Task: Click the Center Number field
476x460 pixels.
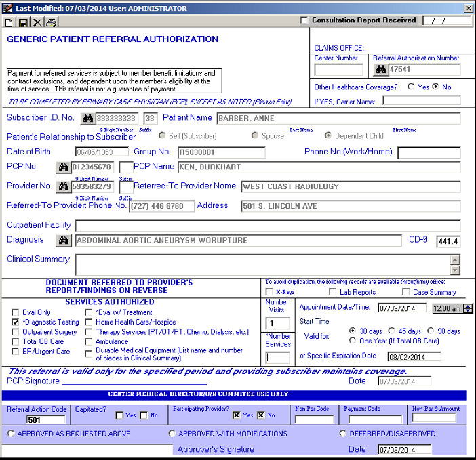Action: tap(338, 70)
